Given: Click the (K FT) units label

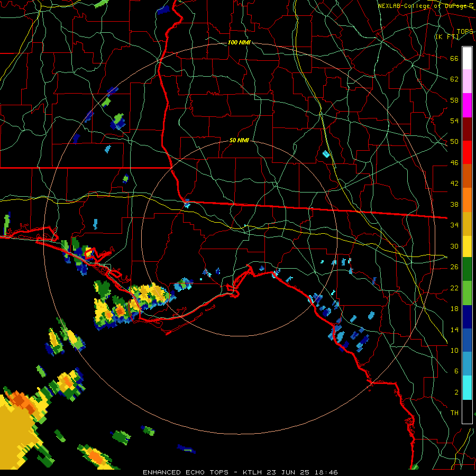Looking at the screenshot, I should pos(447,36).
